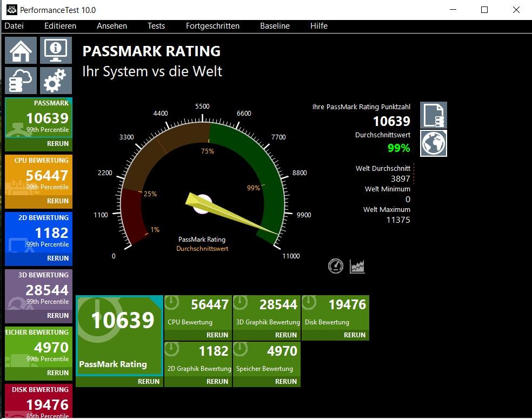Click the PerformanceTest app icon in title bar
The width and height of the screenshot is (532, 419).
[11, 10]
